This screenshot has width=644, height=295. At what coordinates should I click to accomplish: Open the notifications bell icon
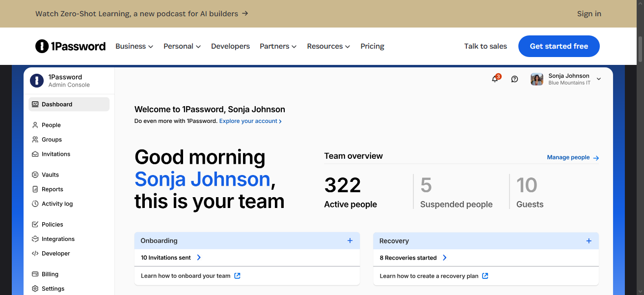(495, 79)
